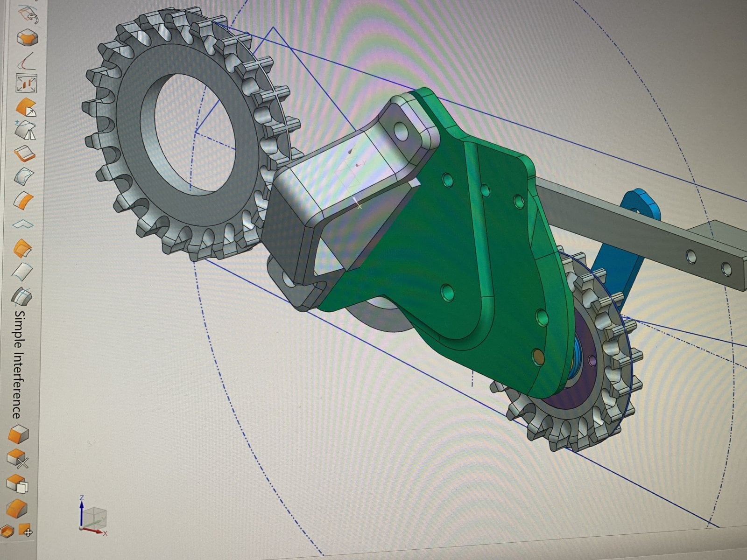The height and width of the screenshot is (560, 747).
Task: Select the orange thickened slab icon
Action: pyautogui.click(x=25, y=154)
